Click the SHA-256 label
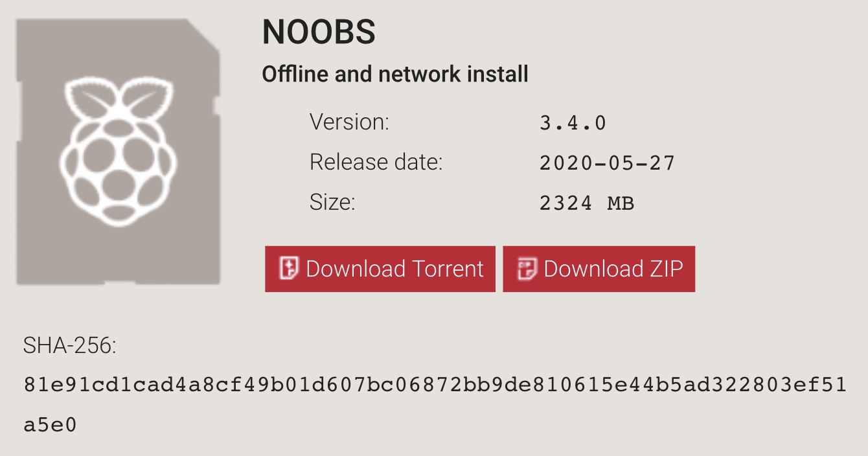Screen dimensions: 868x456 [70, 346]
